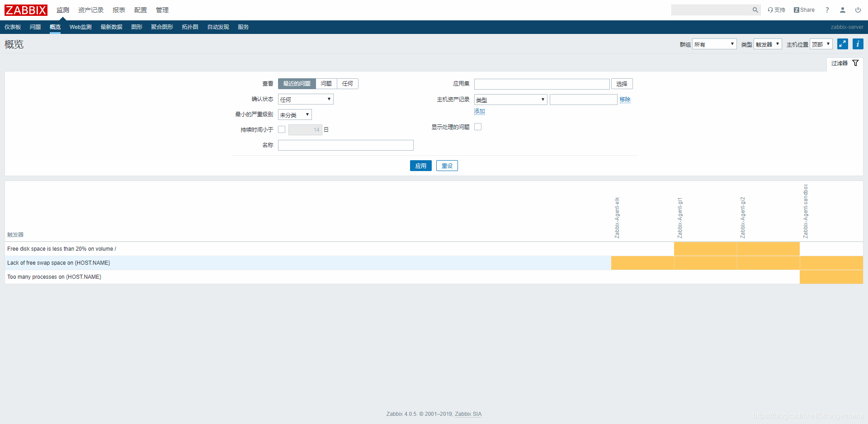This screenshot has width=868, height=424.
Task: Click the ZABBIX logo
Action: [x=26, y=10]
